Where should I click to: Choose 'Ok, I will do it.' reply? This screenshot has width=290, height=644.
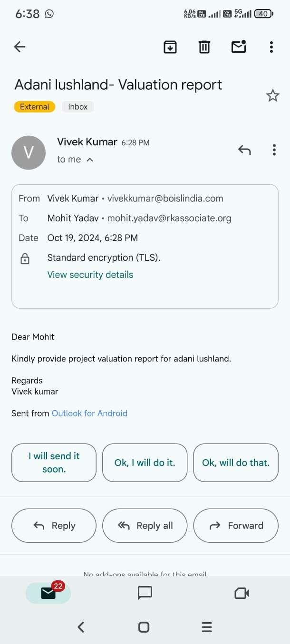[x=145, y=463]
